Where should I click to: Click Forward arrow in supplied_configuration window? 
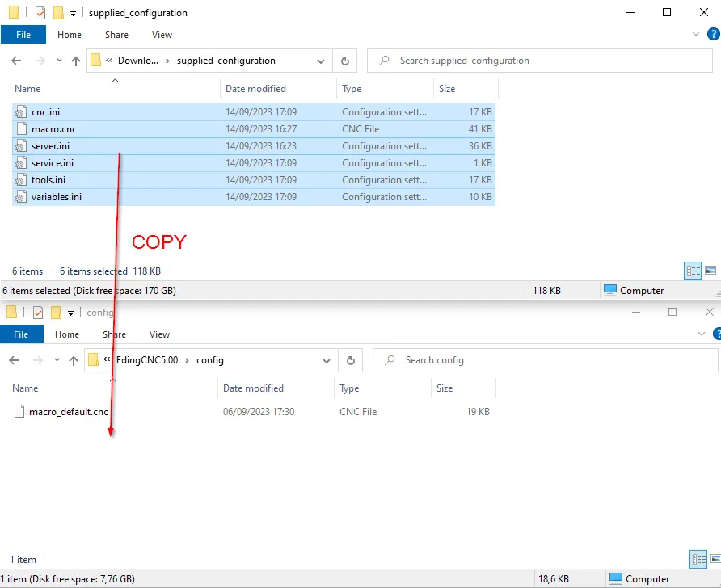[x=40, y=61]
